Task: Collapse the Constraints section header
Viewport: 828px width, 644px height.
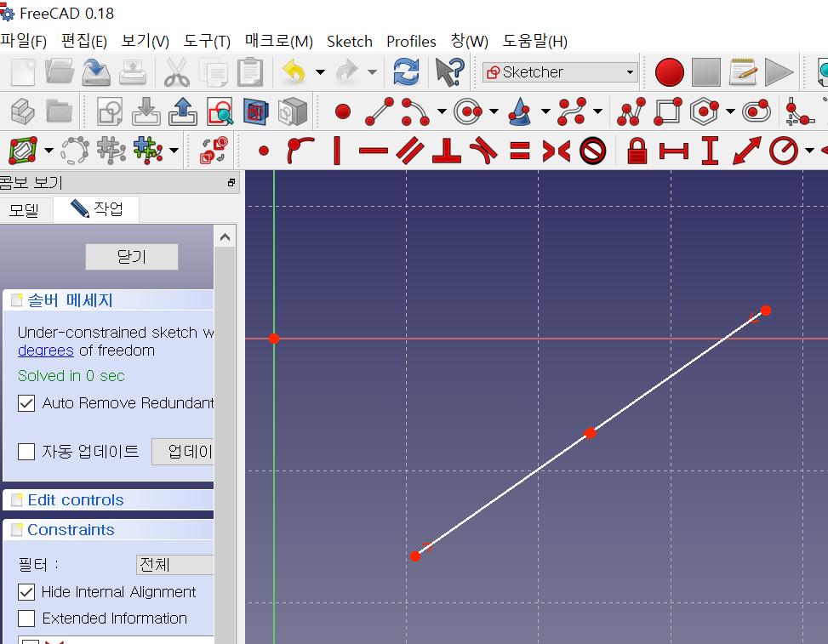Action: (108, 529)
